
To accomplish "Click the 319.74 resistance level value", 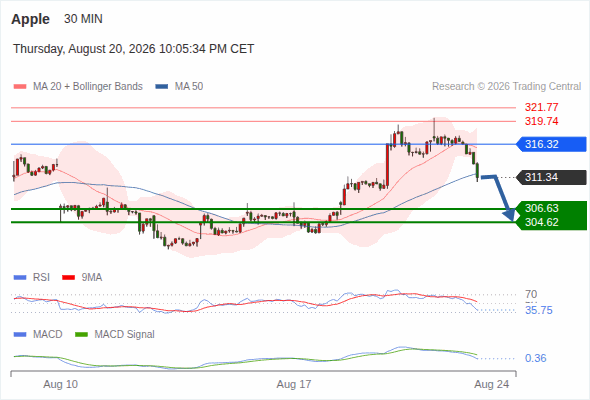I will pos(541,121).
